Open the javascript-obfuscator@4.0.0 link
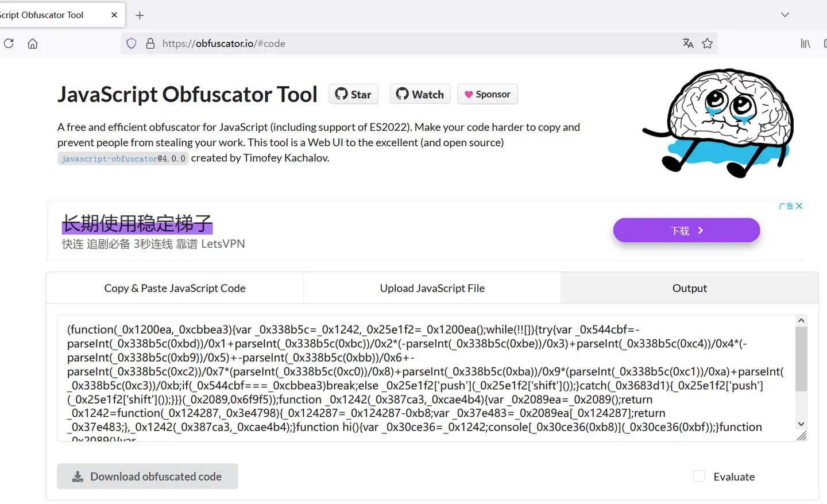 123,158
